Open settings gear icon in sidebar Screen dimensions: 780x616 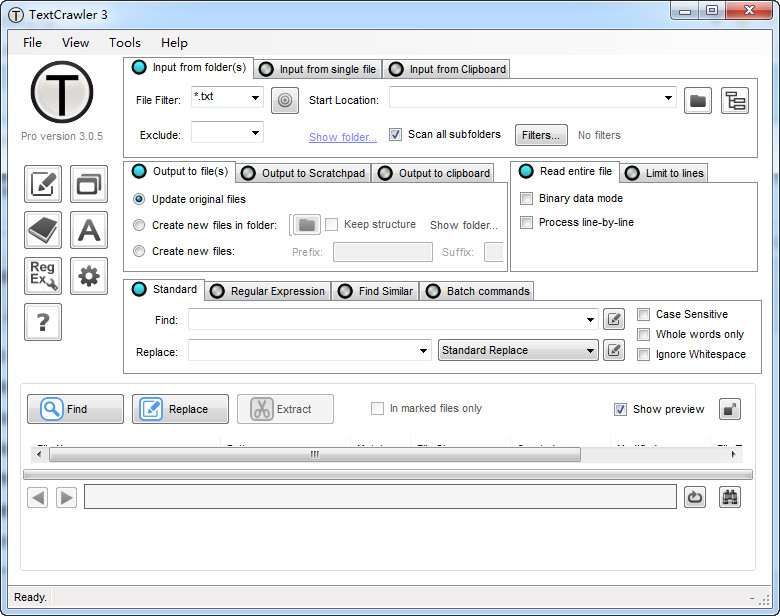click(89, 276)
